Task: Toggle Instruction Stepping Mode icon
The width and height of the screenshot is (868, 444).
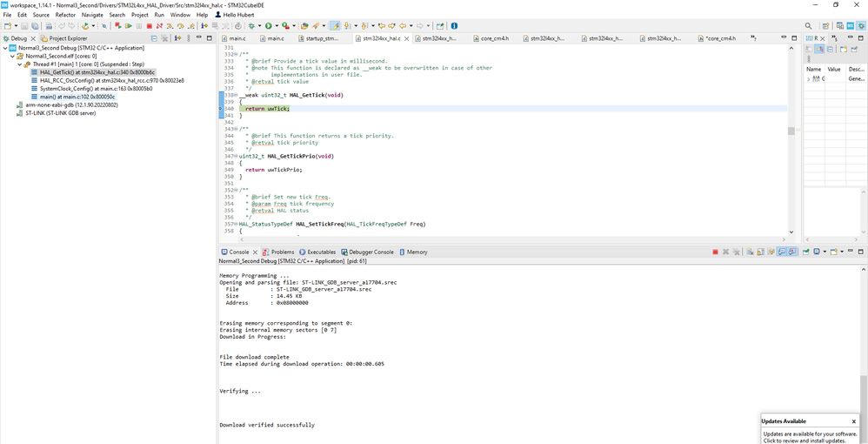Action: tap(204, 25)
